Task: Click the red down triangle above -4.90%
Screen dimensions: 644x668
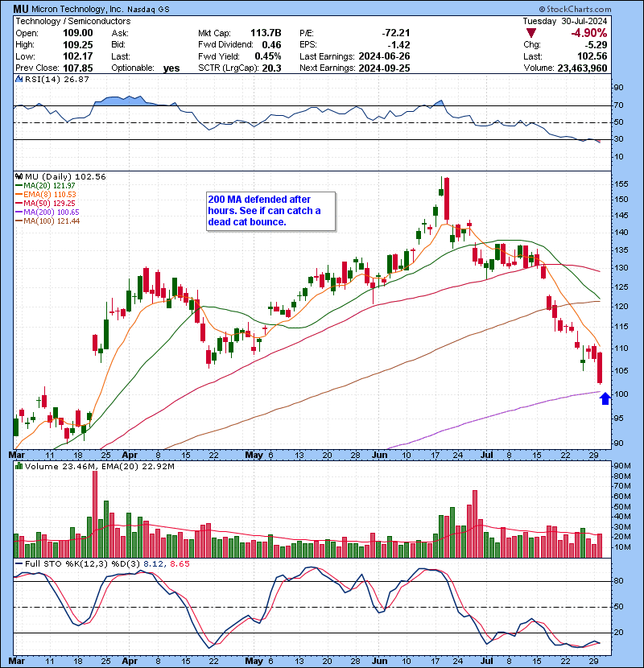Action: 531,33
